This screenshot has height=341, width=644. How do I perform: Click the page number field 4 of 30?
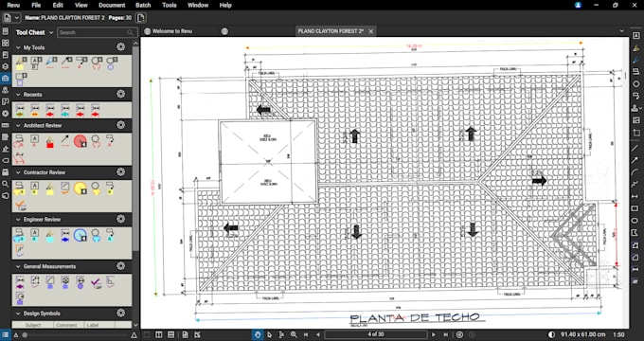[375, 334]
